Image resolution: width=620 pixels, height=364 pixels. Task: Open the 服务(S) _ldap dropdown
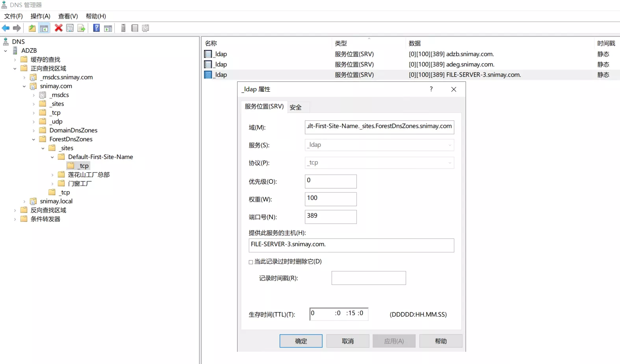click(449, 145)
